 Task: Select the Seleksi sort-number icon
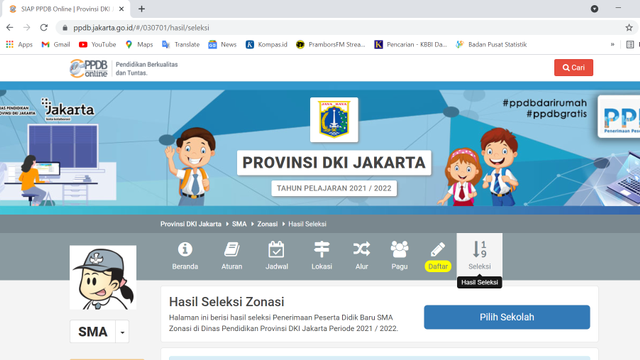480,249
